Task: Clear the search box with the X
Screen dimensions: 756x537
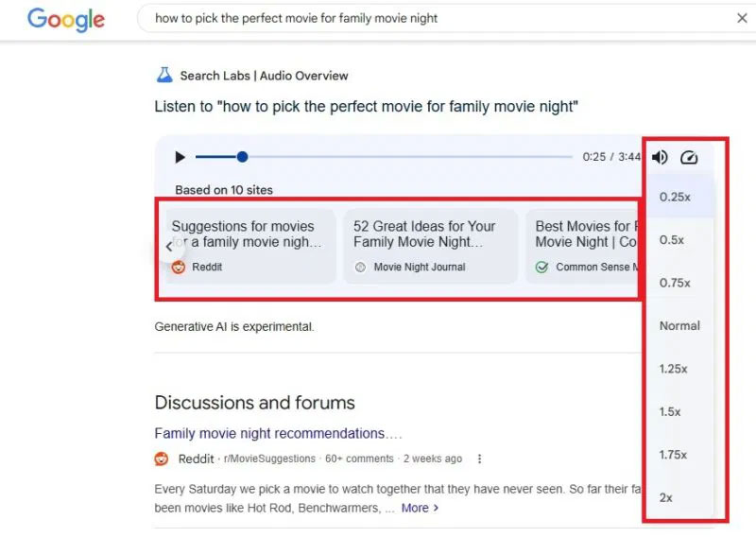Action: (742, 18)
